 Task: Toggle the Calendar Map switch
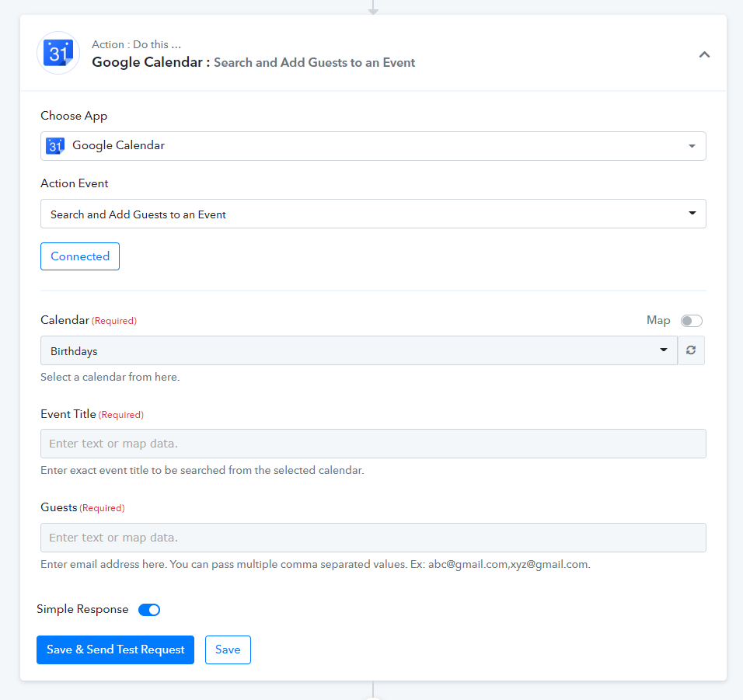692,321
